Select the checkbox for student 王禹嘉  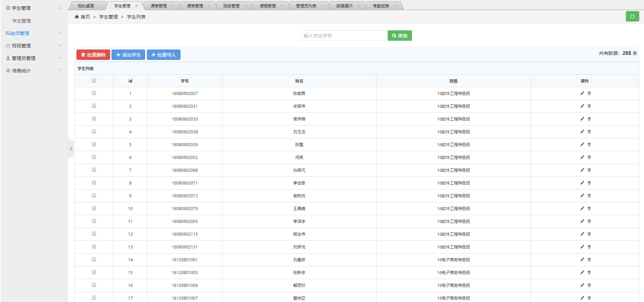click(94, 208)
